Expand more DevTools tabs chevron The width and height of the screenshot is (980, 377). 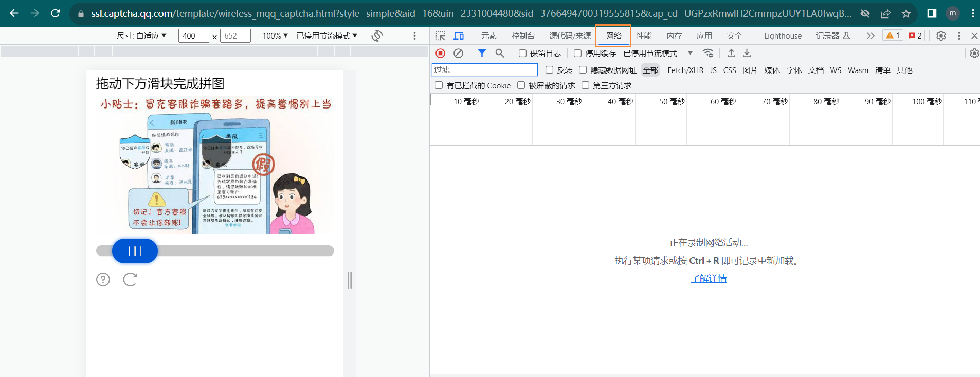[x=870, y=35]
